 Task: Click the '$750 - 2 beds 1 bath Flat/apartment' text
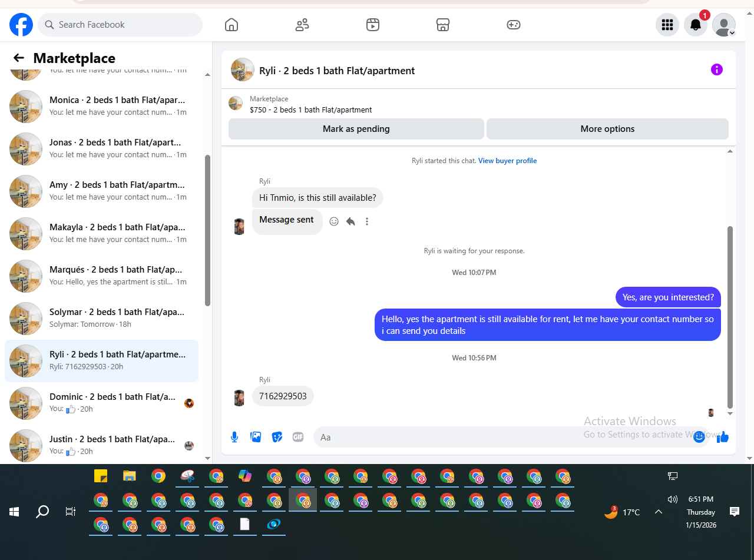point(311,110)
